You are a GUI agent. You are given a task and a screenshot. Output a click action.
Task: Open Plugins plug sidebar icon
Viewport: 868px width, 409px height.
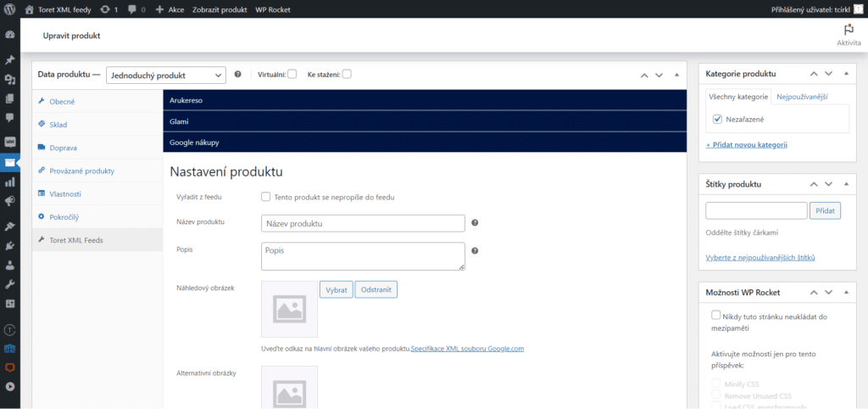tap(9, 245)
